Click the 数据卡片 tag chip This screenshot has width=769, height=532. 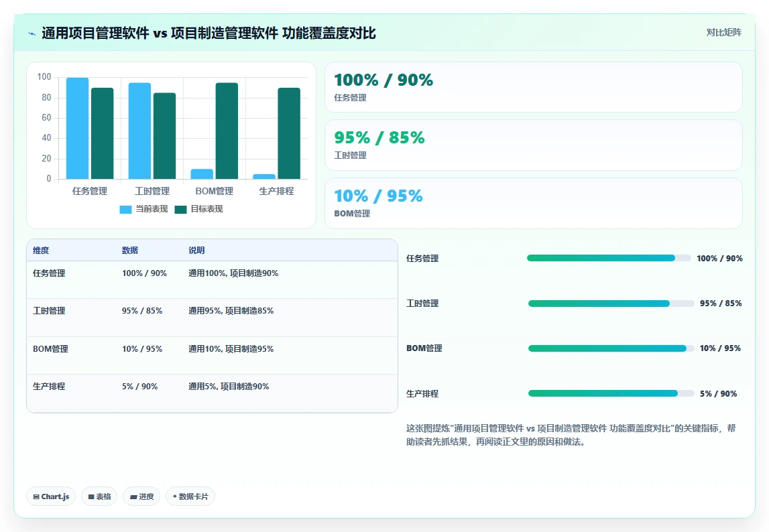[x=190, y=496]
